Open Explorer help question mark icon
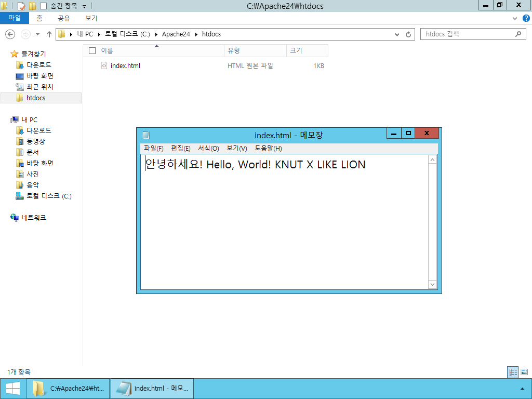This screenshot has height=399, width=532. point(526,18)
